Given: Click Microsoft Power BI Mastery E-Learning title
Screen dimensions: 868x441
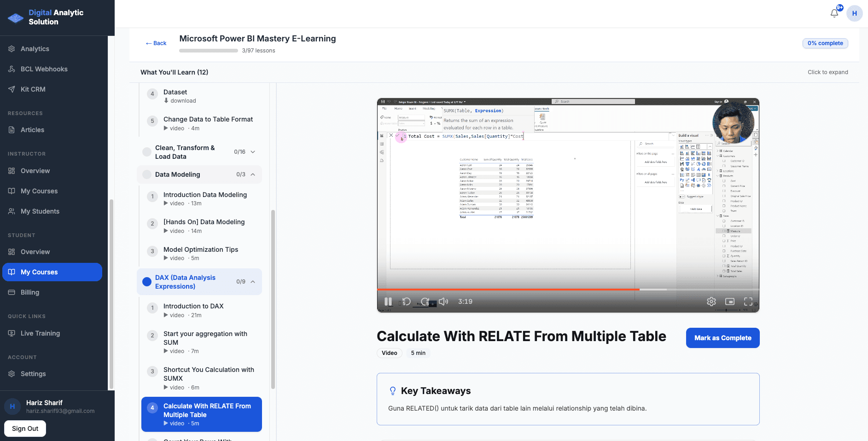Looking at the screenshot, I should pyautogui.click(x=257, y=39).
